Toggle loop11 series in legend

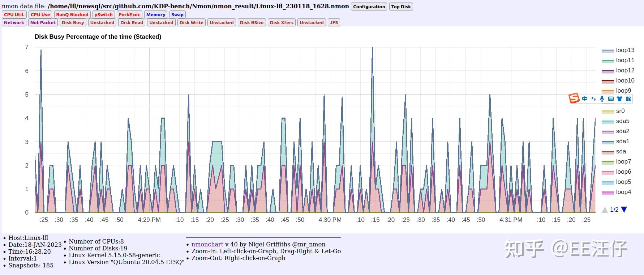[618, 60]
